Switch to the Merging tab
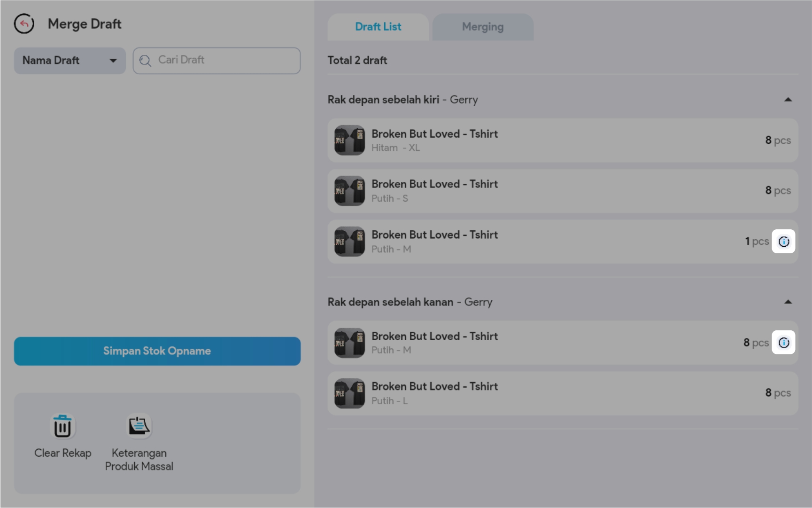This screenshot has width=812, height=508. [482, 27]
